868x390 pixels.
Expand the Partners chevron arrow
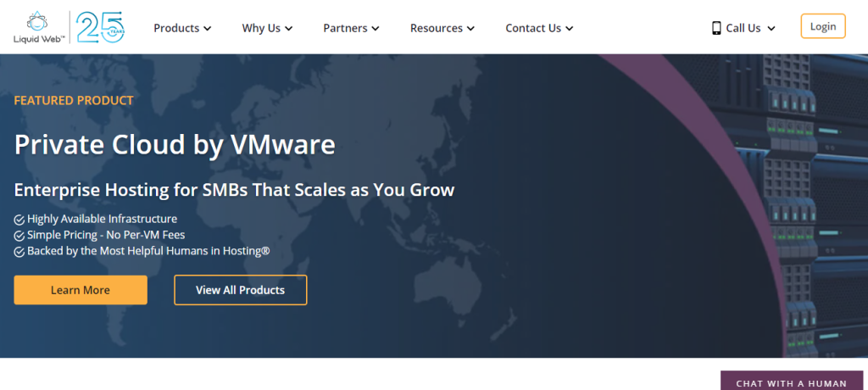tap(376, 29)
